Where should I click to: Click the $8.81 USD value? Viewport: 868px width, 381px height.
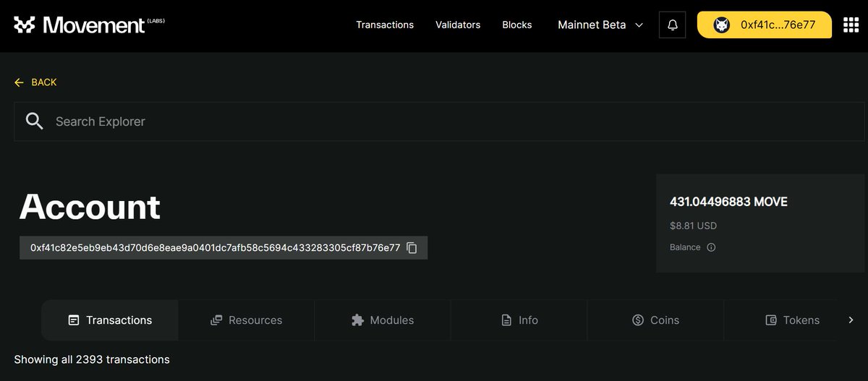(x=693, y=226)
